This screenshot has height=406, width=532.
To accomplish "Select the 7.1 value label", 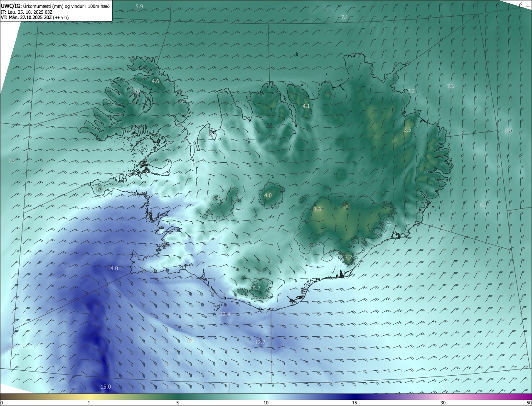I will (x=345, y=17).
